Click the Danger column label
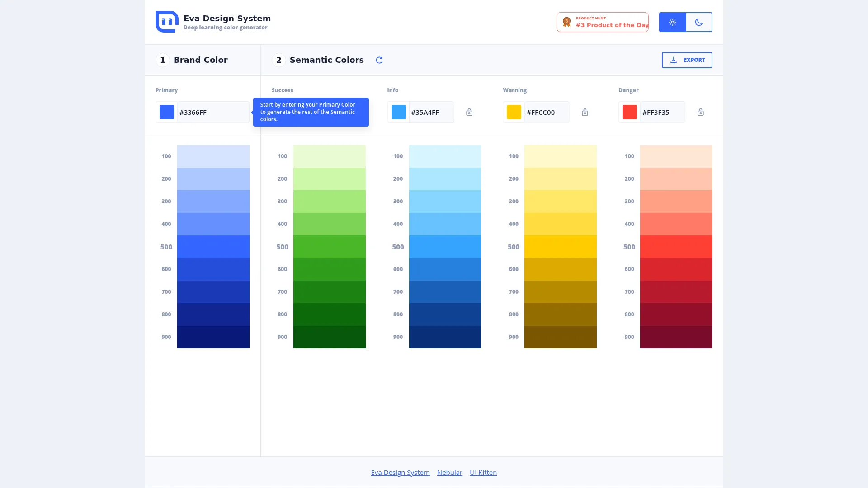868x488 pixels. point(628,90)
